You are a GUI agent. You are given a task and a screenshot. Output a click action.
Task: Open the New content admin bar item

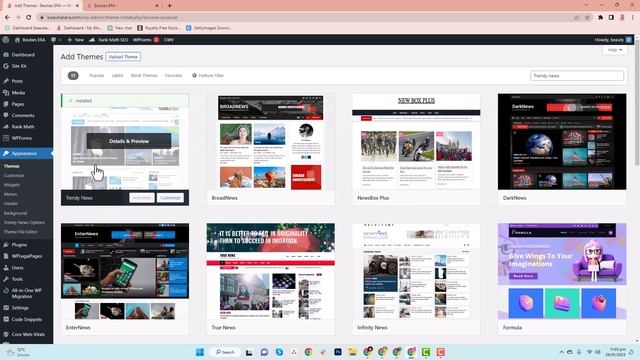click(x=76, y=40)
